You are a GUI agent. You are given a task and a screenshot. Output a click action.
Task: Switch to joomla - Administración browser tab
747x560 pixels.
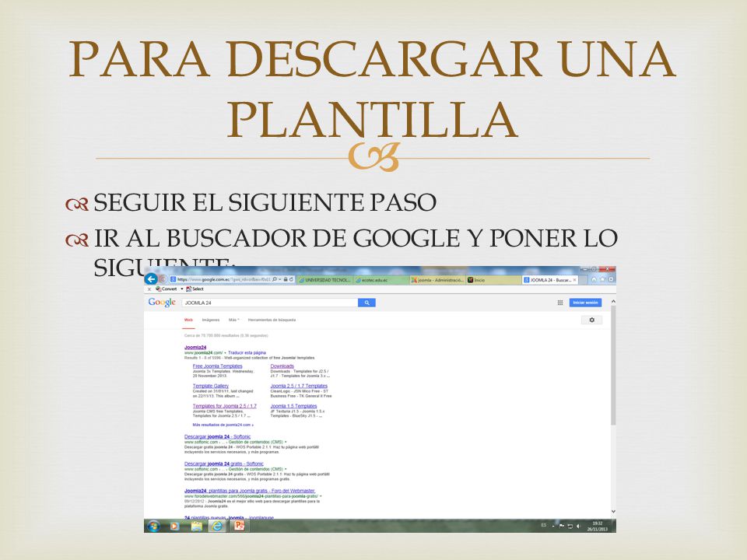[x=438, y=280]
